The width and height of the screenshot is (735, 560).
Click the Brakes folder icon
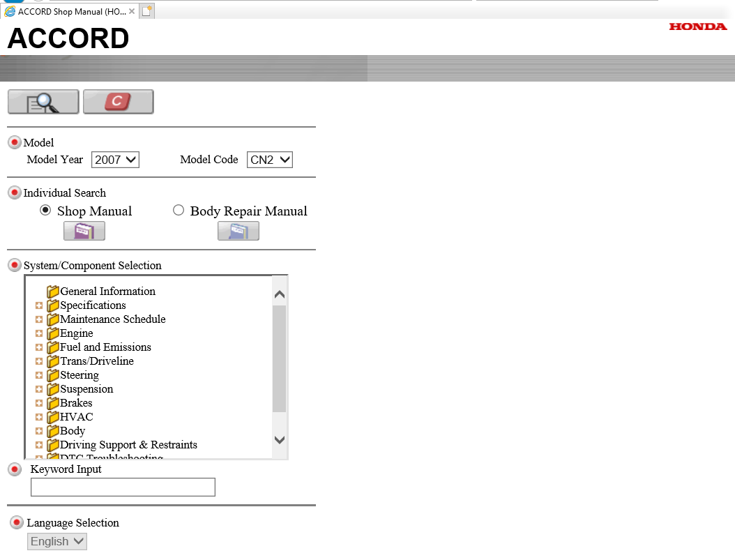click(52, 404)
